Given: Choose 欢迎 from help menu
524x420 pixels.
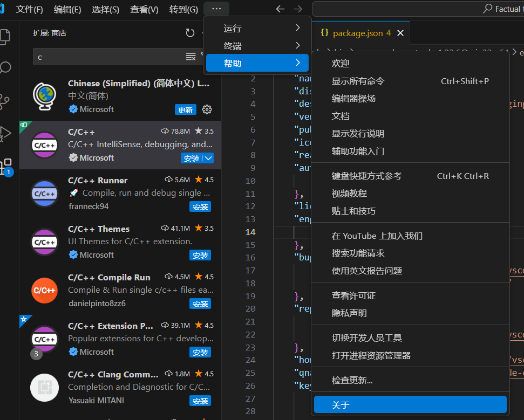Looking at the screenshot, I should coord(410,64).
